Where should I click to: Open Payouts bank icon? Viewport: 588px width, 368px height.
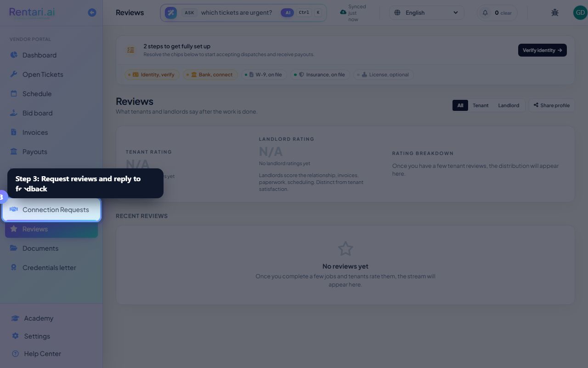(14, 152)
